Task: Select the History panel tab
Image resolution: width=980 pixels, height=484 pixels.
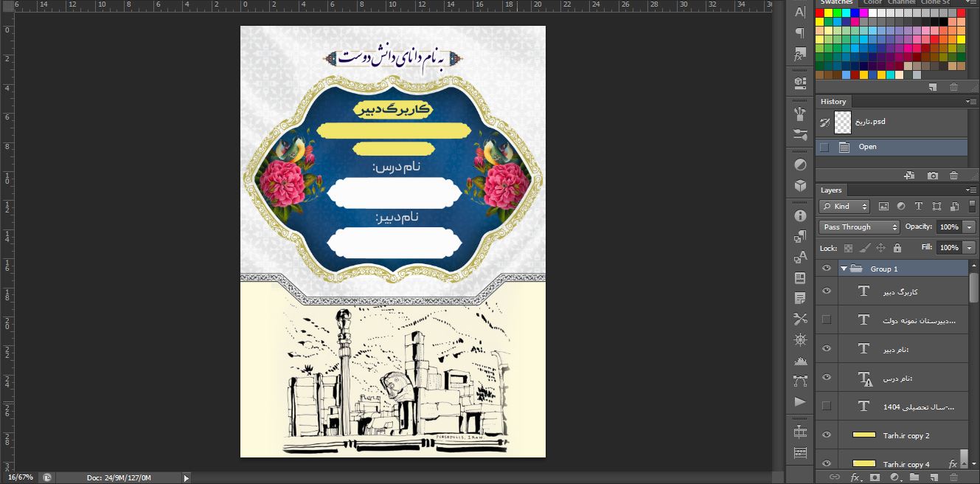Action: pyautogui.click(x=833, y=102)
